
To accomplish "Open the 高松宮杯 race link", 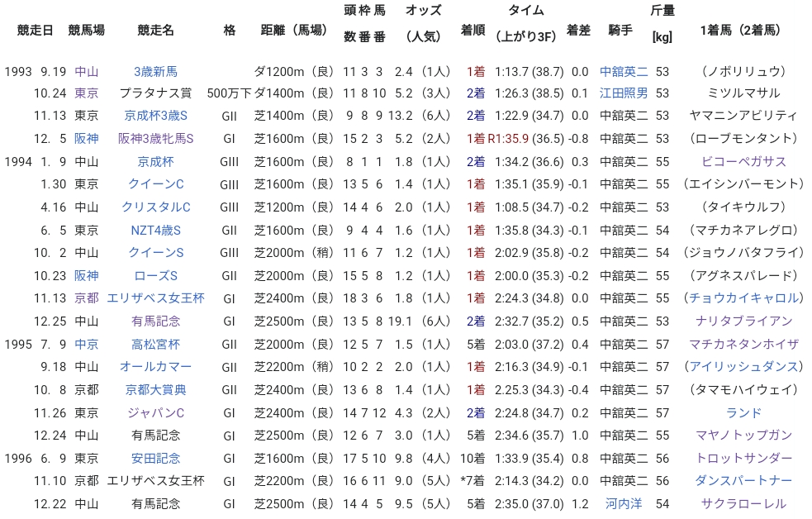I will tap(155, 344).
